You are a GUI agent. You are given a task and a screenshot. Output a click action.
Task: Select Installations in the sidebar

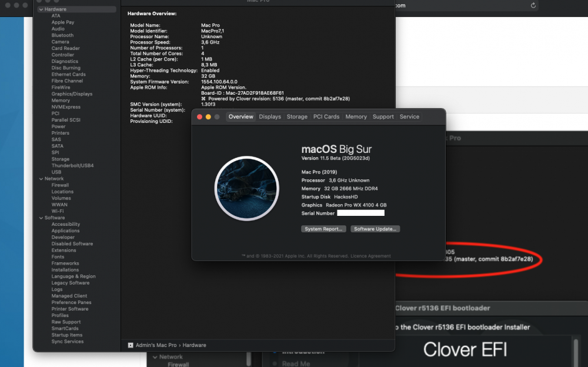[65, 270]
